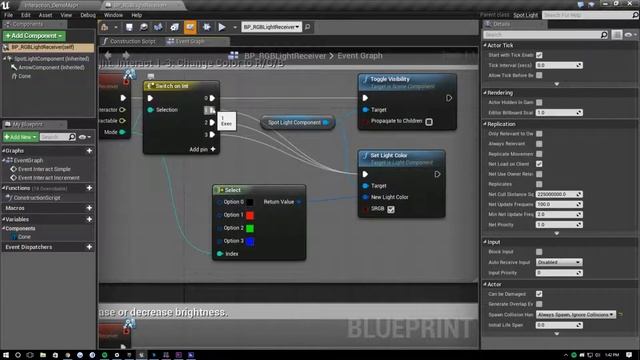Click the Set Light Color input exec pin
640x360 pixels.
(365, 174)
